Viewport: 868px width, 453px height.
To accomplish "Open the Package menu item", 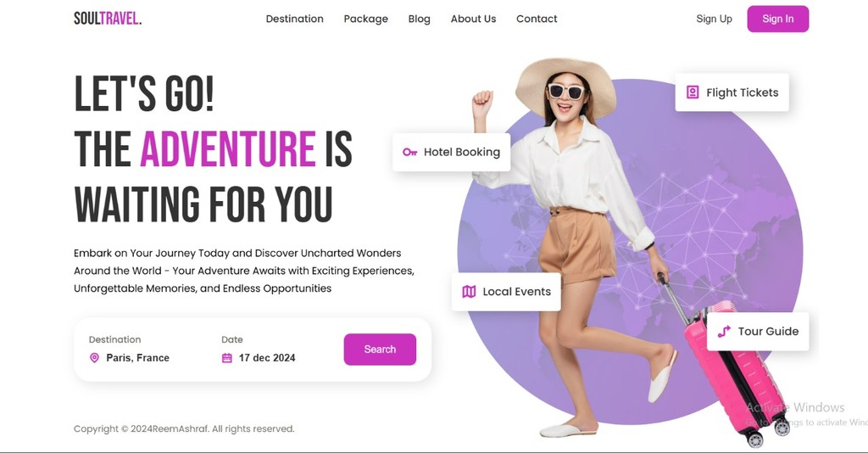I will pyautogui.click(x=366, y=19).
